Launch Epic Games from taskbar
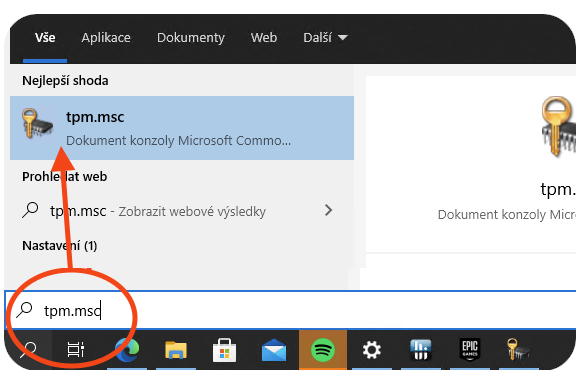 coord(470,350)
